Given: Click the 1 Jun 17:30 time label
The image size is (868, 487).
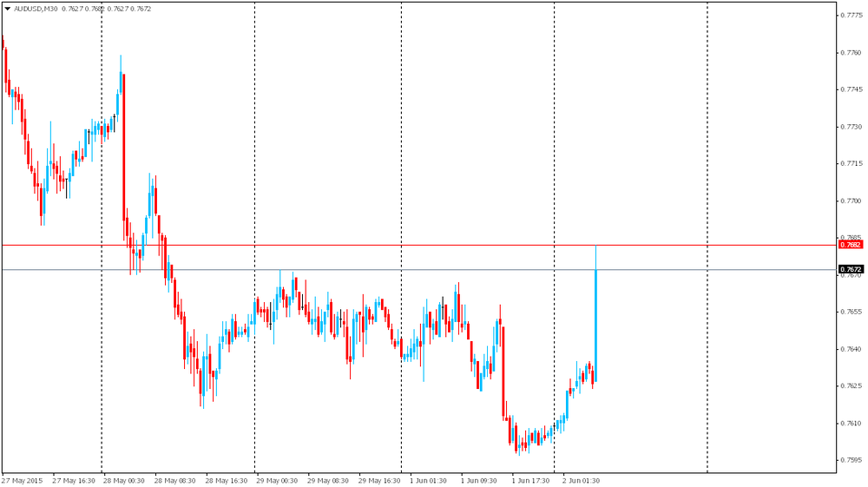Looking at the screenshot, I should (530, 480).
